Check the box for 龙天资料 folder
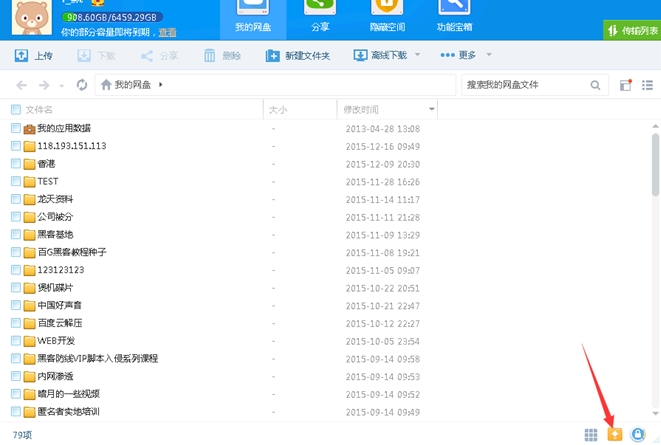The width and height of the screenshot is (661, 445). (x=16, y=199)
